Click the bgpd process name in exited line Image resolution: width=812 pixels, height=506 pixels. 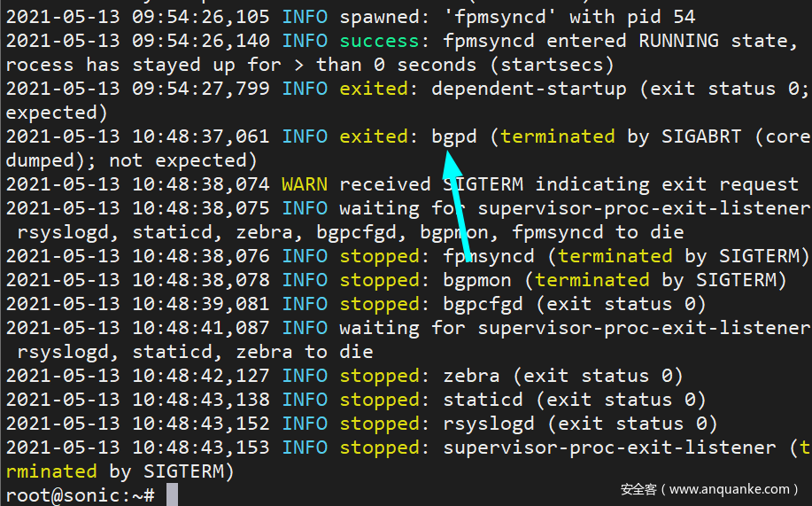click(x=454, y=136)
